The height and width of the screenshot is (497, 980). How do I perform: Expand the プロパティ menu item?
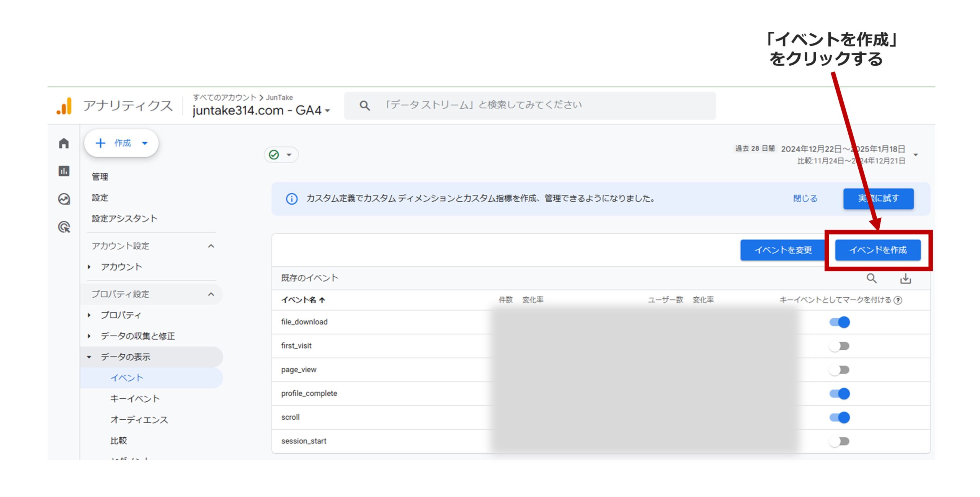pyautogui.click(x=121, y=315)
